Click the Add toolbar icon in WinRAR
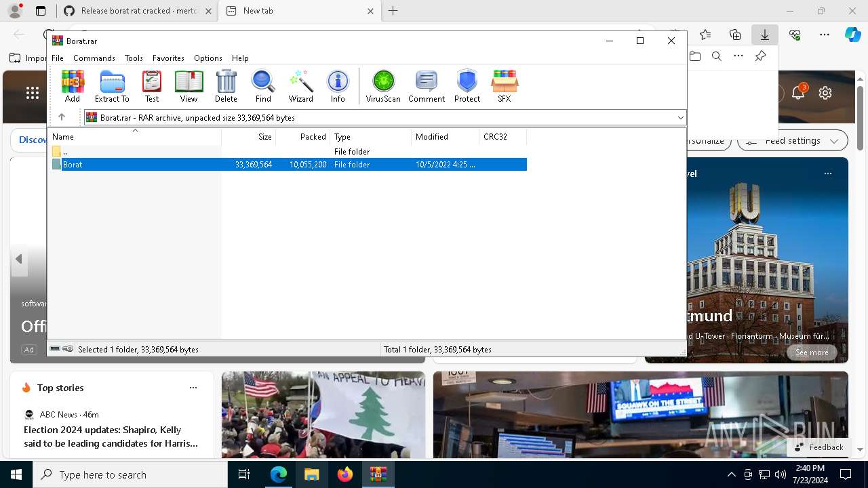The width and height of the screenshot is (868, 488). point(73,86)
